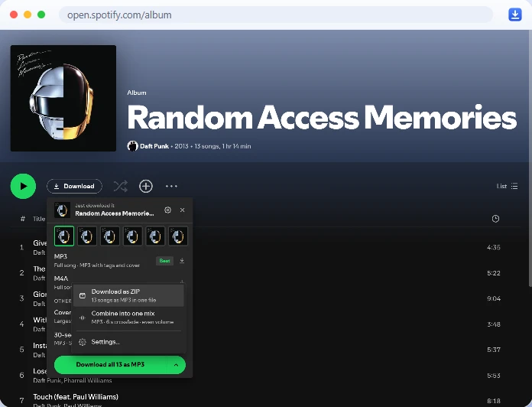Click the Combine into one mix waveform icon
This screenshot has width=532, height=407.
(83, 317)
